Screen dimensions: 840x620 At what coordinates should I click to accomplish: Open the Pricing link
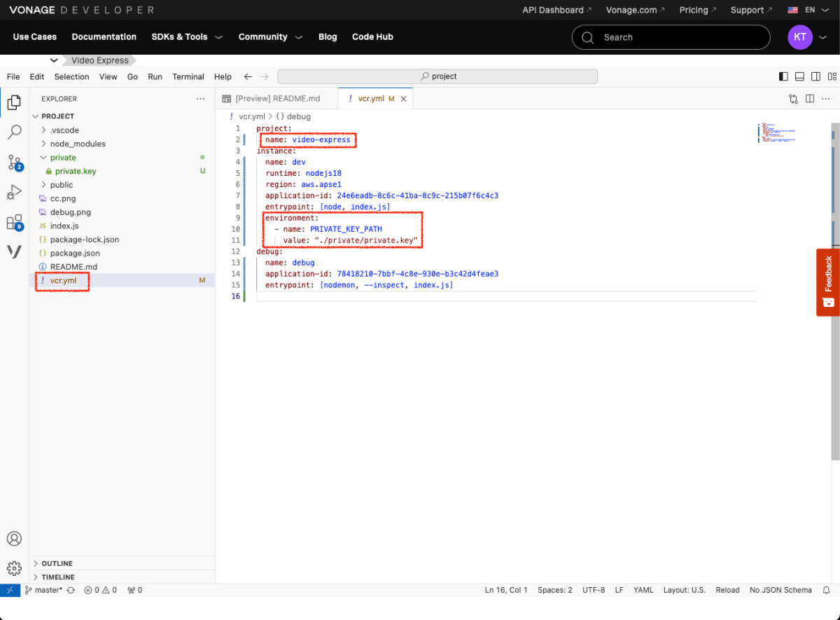tap(698, 11)
